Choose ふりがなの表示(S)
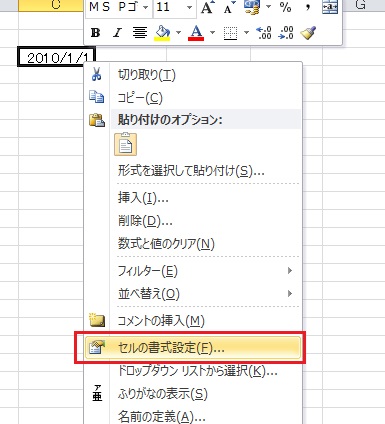This screenshot has height=424, width=385. 193,394
